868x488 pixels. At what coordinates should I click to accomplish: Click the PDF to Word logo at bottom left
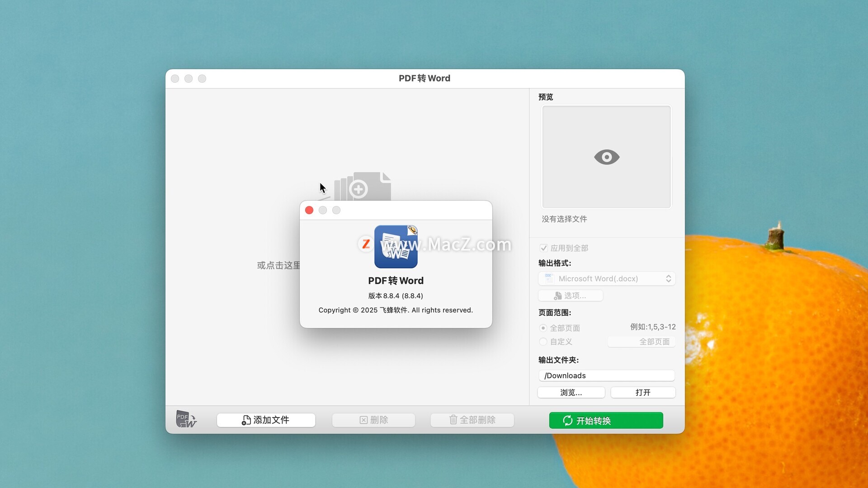coord(186,419)
